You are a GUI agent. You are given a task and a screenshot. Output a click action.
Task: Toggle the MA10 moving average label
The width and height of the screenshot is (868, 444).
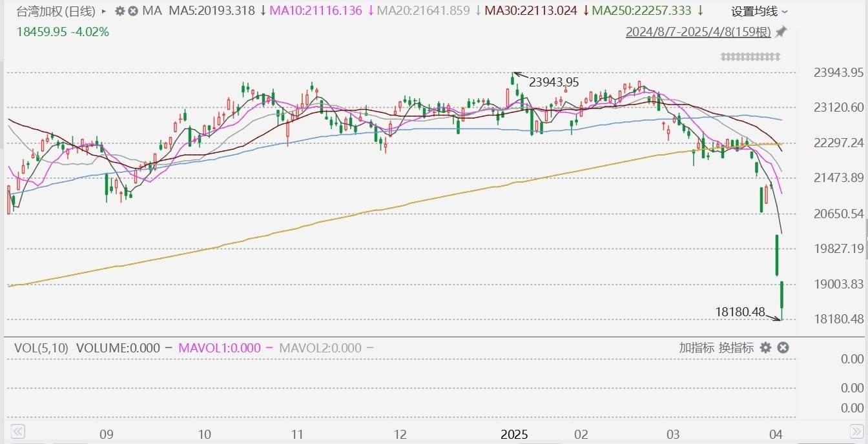(315, 11)
